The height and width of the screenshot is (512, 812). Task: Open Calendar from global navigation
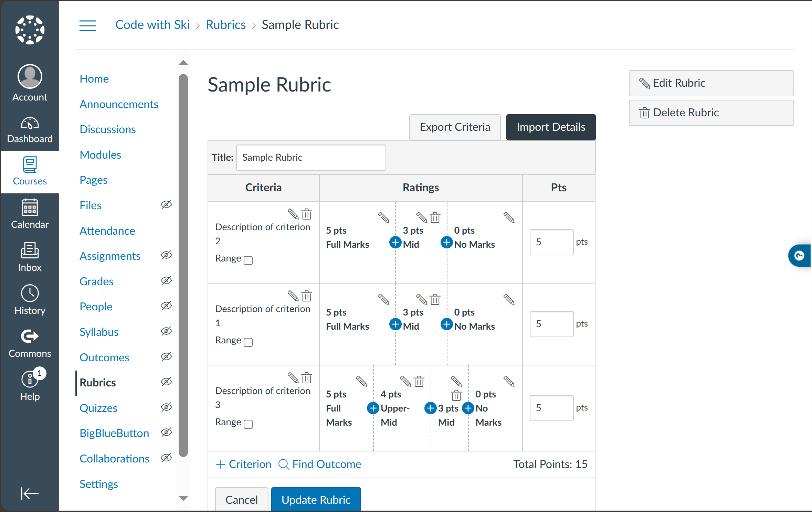(30, 214)
